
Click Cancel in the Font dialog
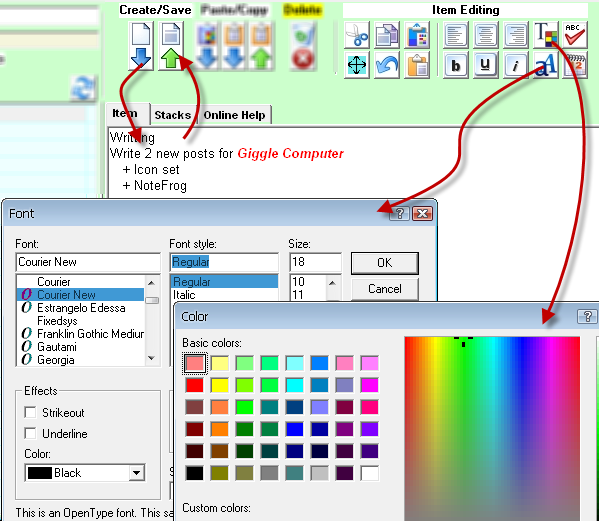pos(385,289)
